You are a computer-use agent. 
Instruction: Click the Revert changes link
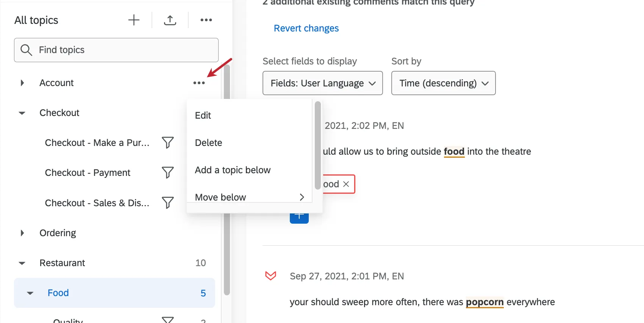tap(306, 28)
